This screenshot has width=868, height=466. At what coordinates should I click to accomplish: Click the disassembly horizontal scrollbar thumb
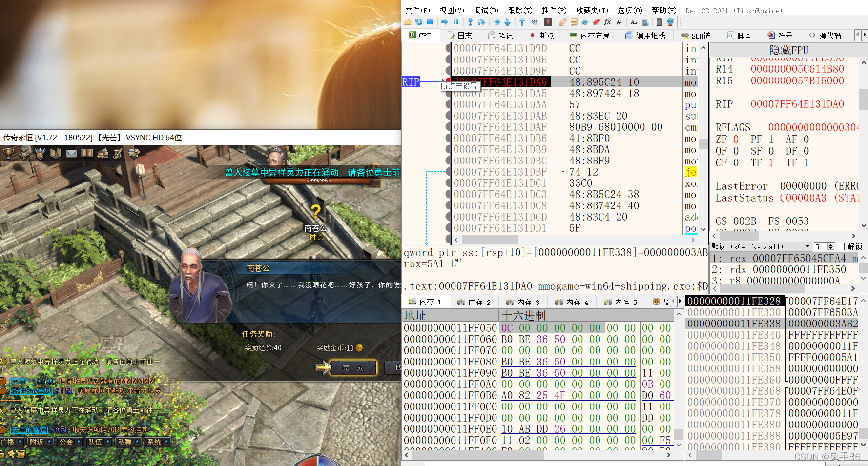490,240
